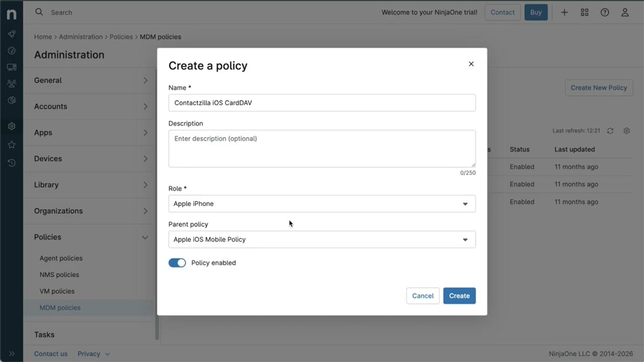This screenshot has width=644, height=362.
Task: Open the people/users group sidebar icon
Action: pos(12,84)
